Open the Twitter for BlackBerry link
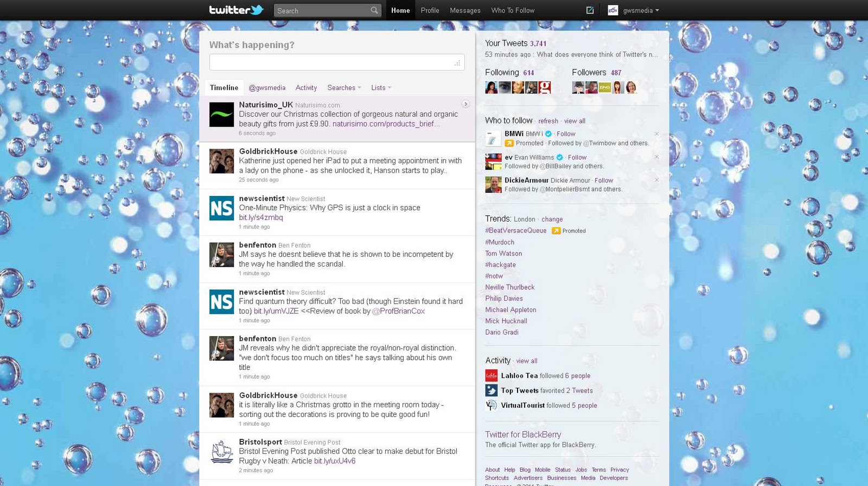The height and width of the screenshot is (486, 868). (x=523, y=434)
